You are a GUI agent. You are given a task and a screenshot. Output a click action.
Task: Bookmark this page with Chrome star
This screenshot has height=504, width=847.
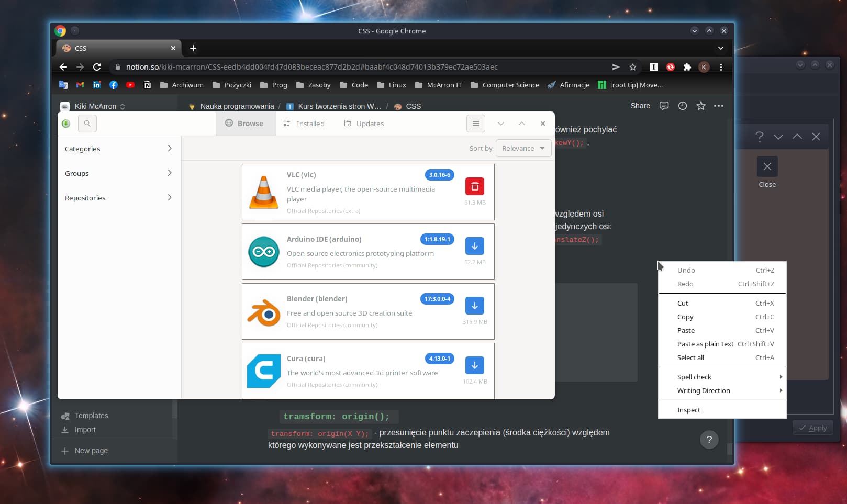[633, 67]
